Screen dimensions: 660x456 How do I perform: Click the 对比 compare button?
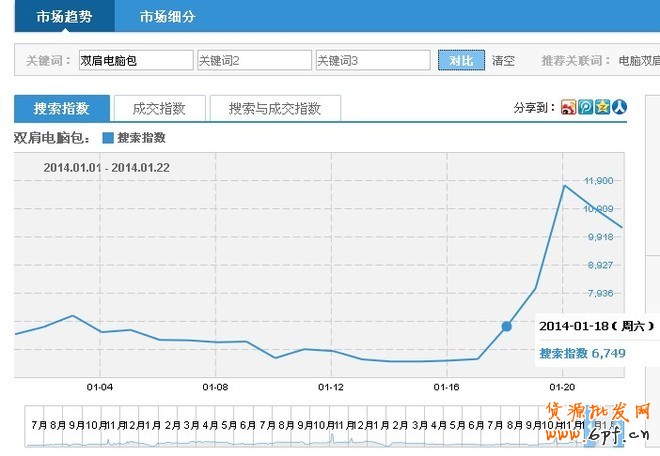(x=461, y=61)
